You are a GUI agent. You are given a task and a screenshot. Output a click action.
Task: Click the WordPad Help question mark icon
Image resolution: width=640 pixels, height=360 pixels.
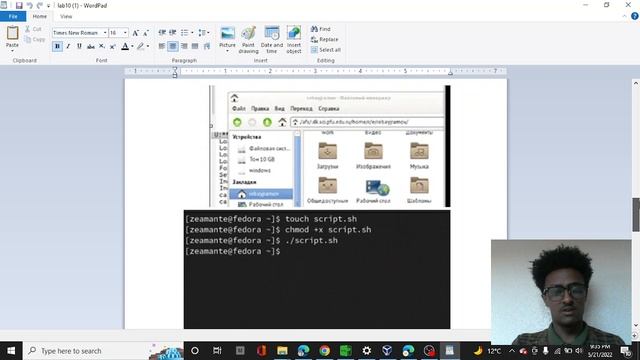click(635, 16)
